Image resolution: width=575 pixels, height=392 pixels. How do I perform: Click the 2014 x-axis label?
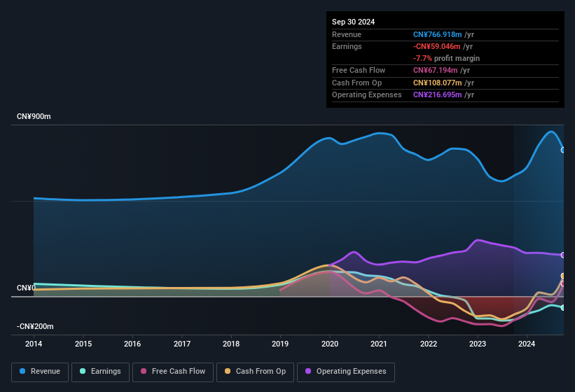click(x=34, y=344)
